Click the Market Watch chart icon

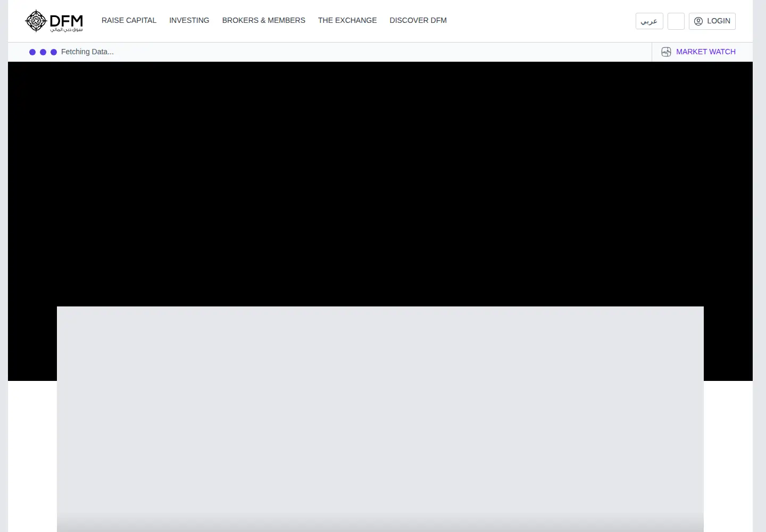point(666,52)
